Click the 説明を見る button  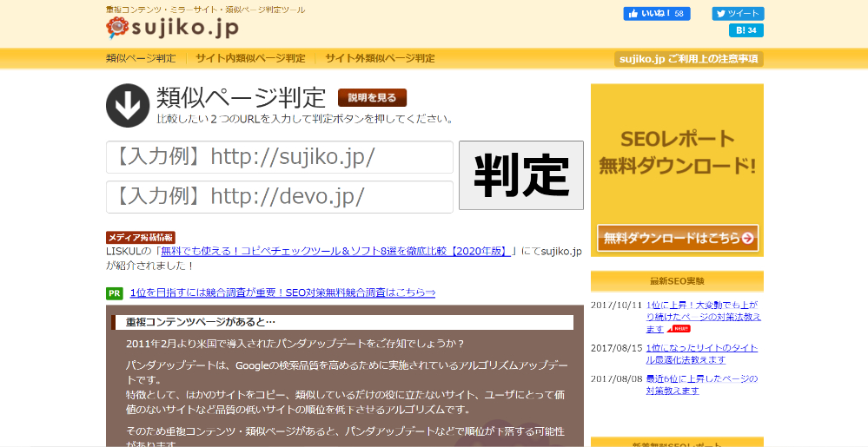372,97
